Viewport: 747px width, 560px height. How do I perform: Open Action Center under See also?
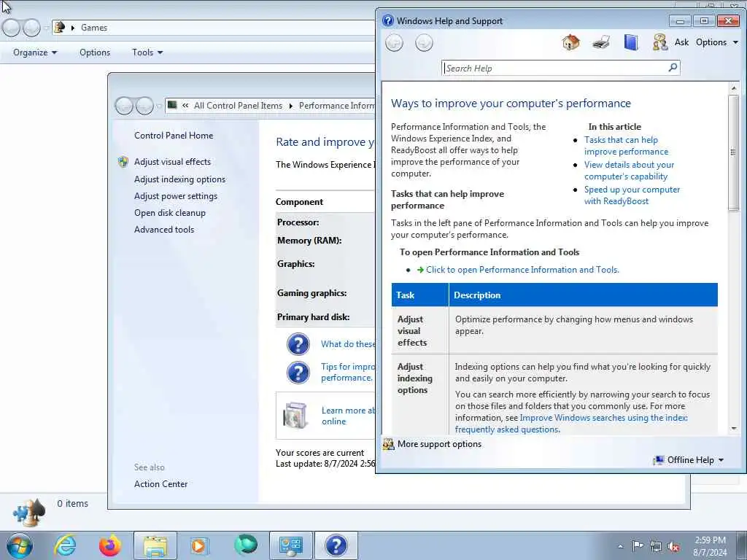160,484
